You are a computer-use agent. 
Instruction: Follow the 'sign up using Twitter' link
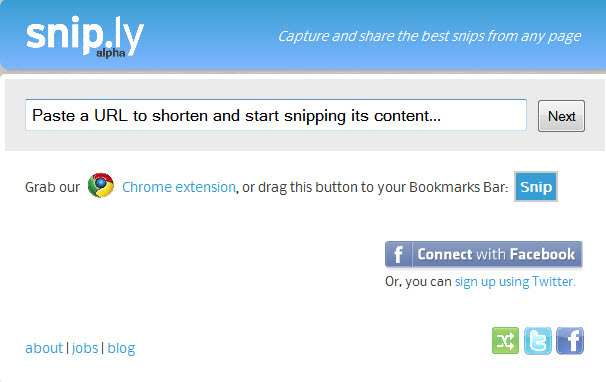click(515, 281)
